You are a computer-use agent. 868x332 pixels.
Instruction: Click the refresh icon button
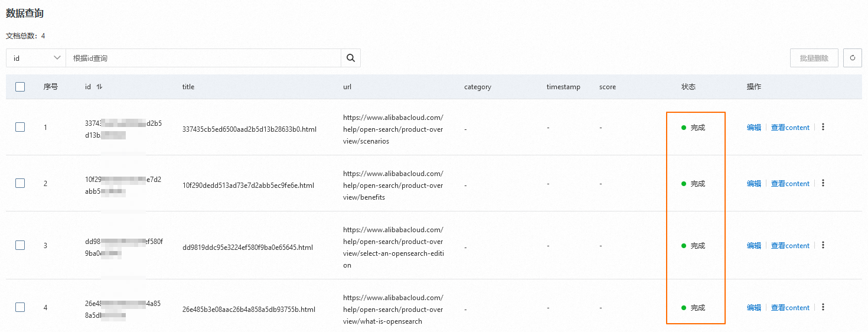[x=852, y=58]
